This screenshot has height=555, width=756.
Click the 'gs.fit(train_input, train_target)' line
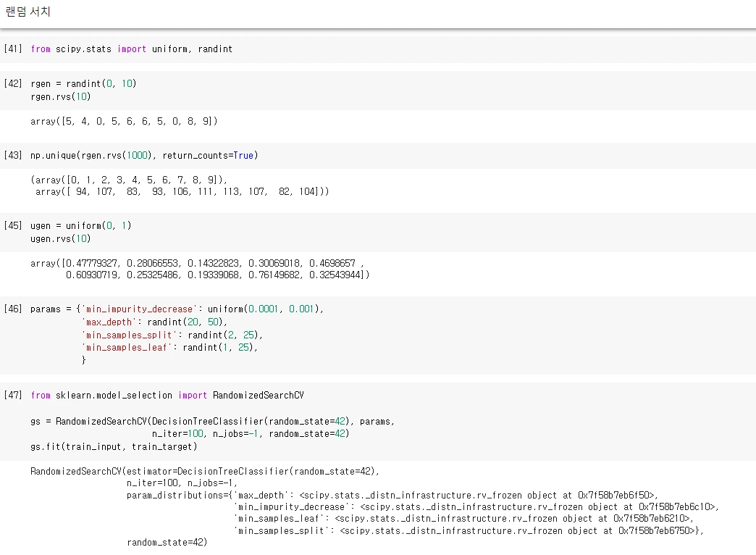click(114, 446)
